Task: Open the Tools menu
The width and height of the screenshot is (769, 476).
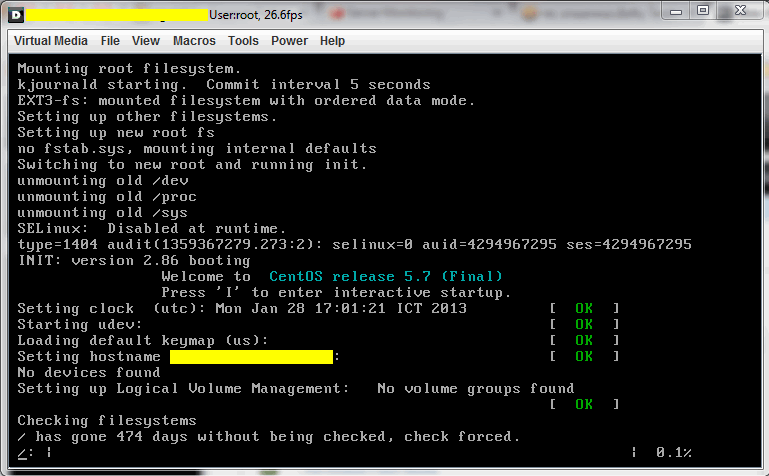Action: [243, 41]
